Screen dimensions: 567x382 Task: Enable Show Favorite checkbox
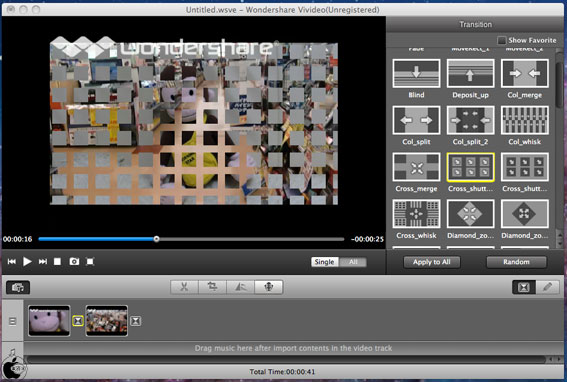[x=501, y=40]
